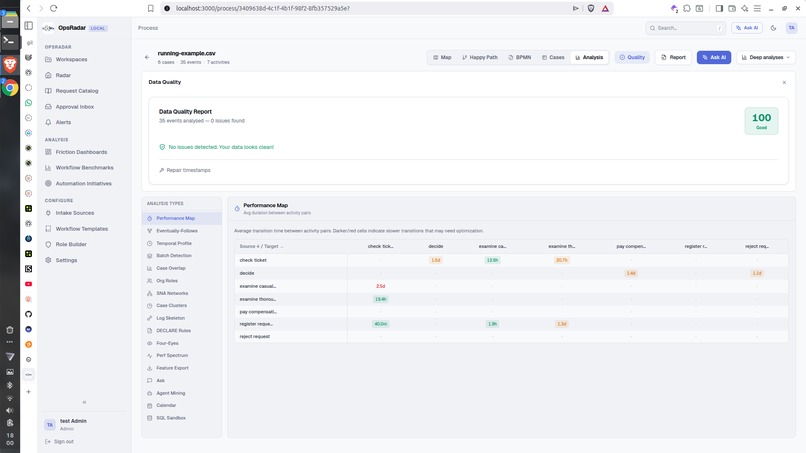
Task: Select Batch Detection analysis type
Action: (181, 256)
